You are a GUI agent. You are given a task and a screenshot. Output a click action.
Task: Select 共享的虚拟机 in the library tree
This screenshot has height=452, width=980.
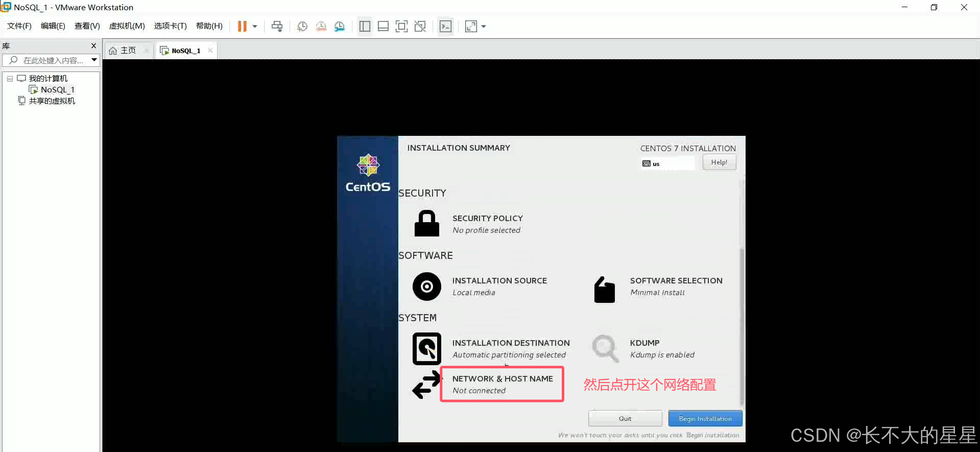point(52,101)
